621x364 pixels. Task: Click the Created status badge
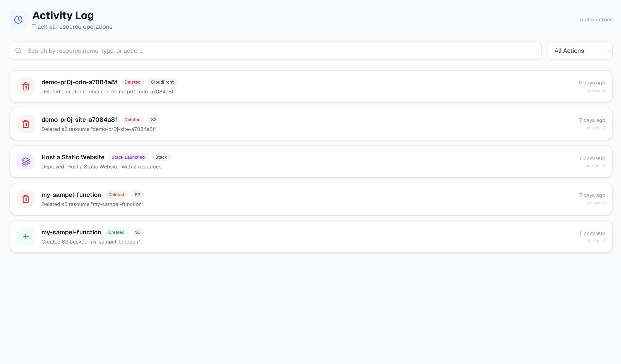(x=116, y=232)
